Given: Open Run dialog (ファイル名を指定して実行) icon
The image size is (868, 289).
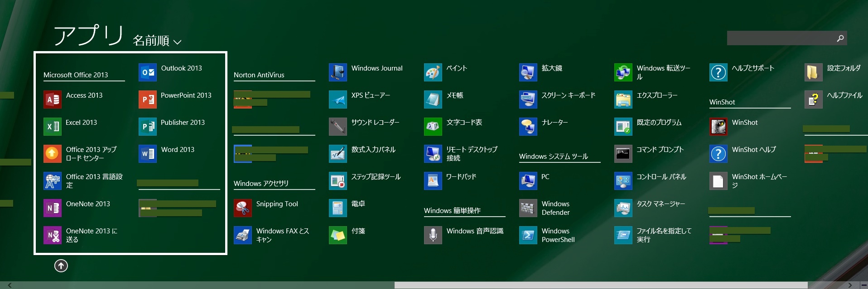Looking at the screenshot, I should [x=623, y=235].
